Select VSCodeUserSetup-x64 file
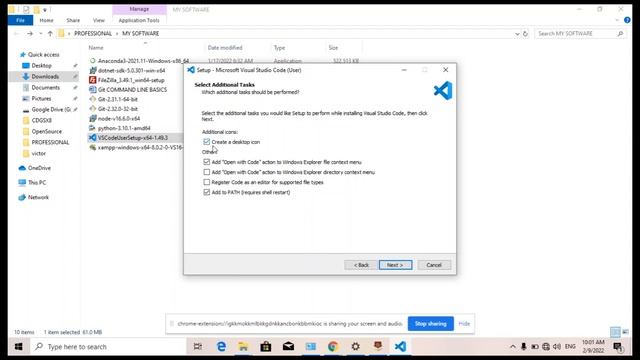 [x=133, y=138]
